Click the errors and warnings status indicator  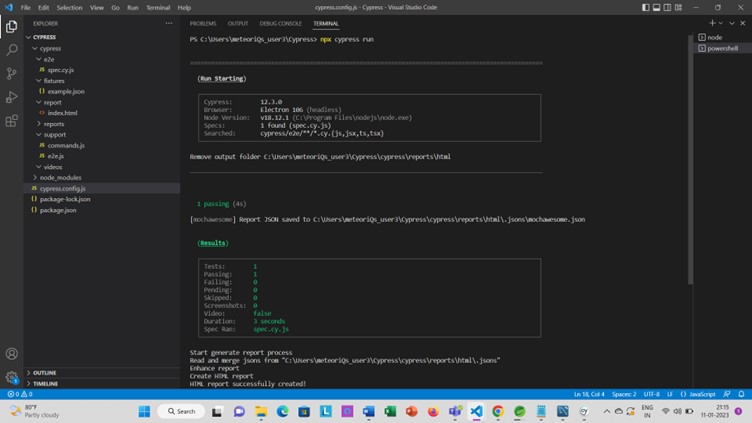point(20,394)
